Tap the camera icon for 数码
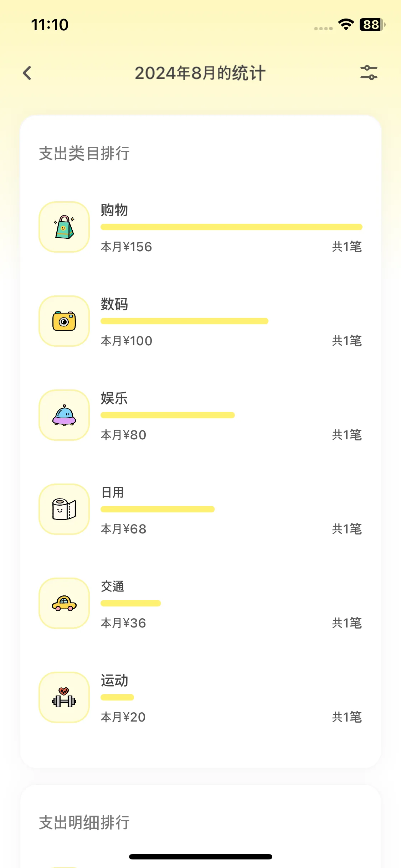The width and height of the screenshot is (401, 868). [x=64, y=321]
